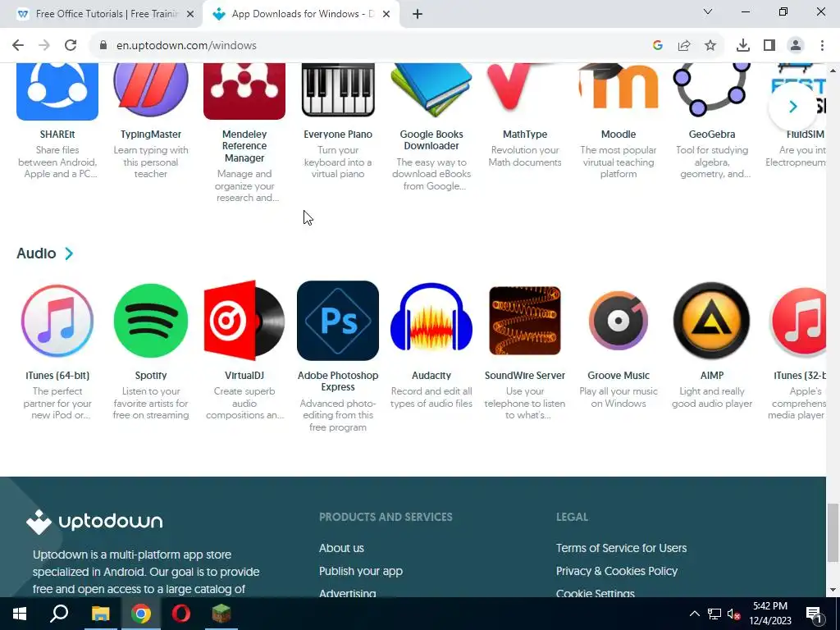Bookmark this page with the star icon

click(x=710, y=46)
